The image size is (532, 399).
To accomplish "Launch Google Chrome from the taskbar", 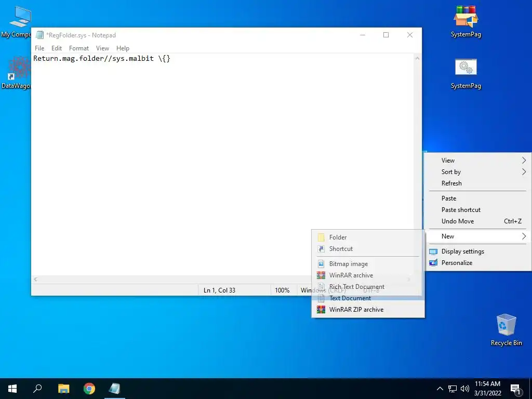I will click(89, 389).
